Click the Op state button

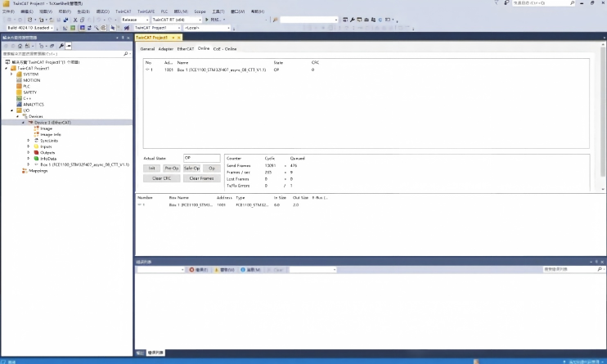click(x=212, y=168)
